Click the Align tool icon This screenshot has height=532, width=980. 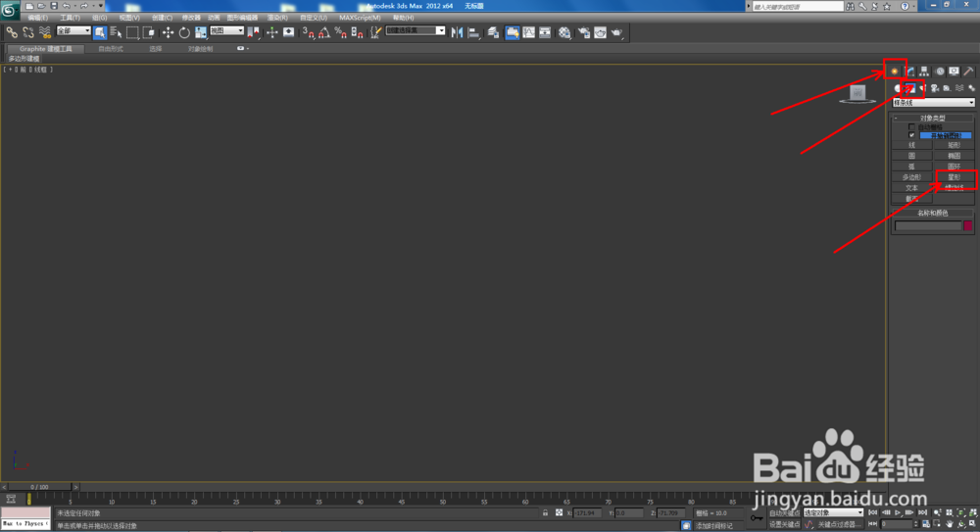[473, 32]
